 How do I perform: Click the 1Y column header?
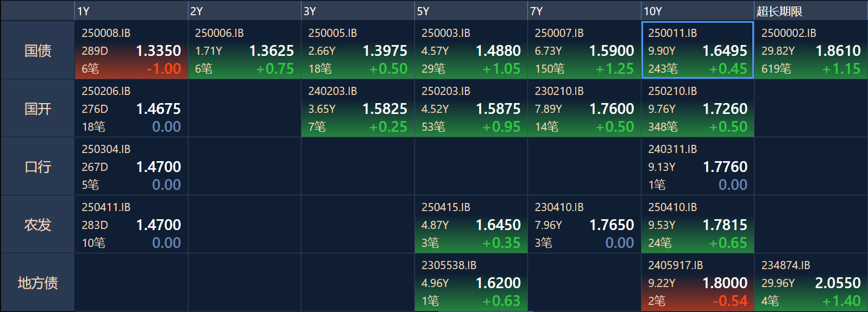(131, 11)
